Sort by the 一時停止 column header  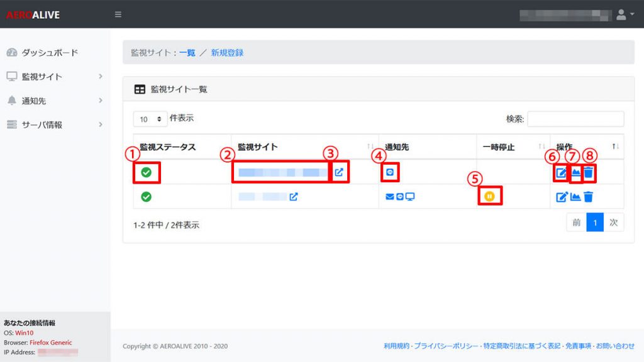(513, 147)
